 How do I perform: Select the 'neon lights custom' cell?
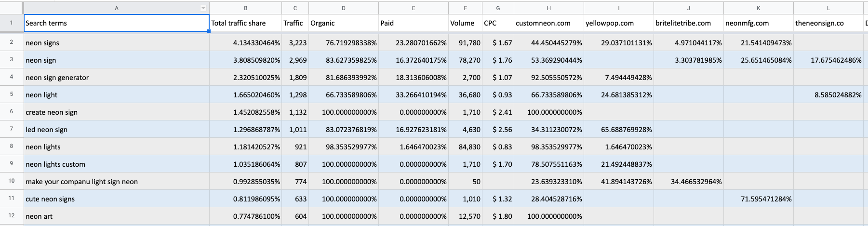pyautogui.click(x=117, y=164)
